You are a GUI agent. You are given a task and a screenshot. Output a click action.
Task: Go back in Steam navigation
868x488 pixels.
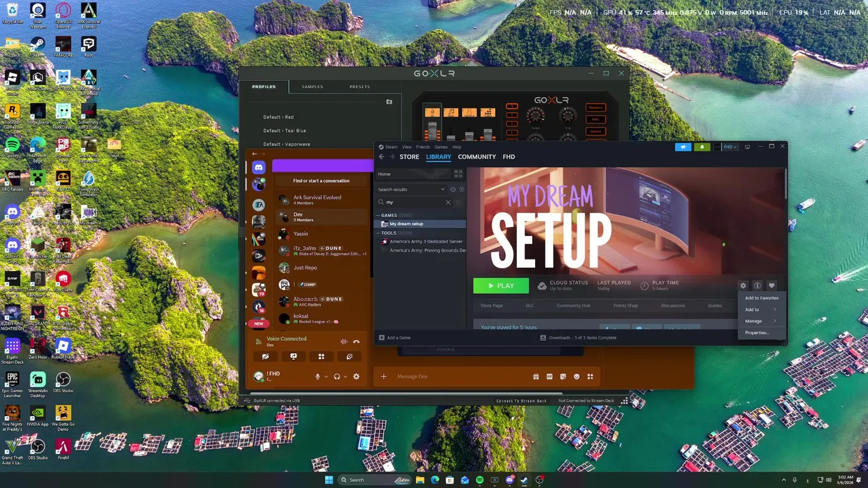381,157
